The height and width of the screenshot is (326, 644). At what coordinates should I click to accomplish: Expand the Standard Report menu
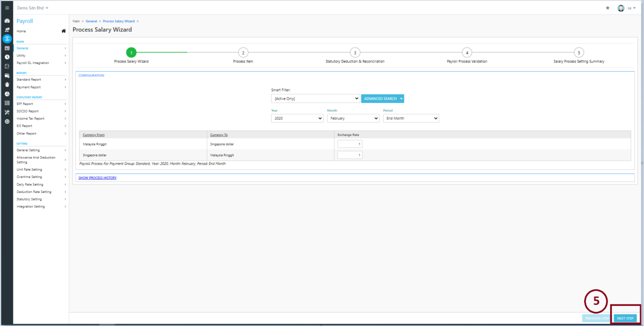41,79
